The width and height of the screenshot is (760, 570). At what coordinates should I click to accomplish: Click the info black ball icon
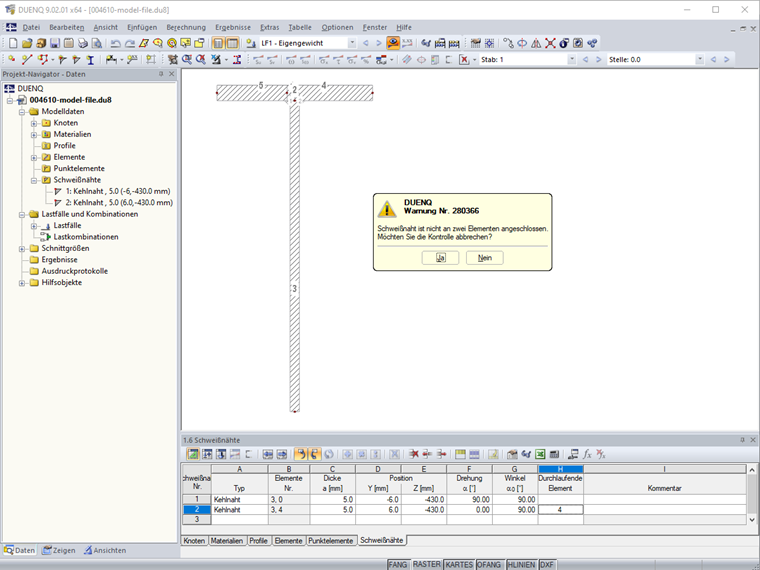[x=564, y=43]
